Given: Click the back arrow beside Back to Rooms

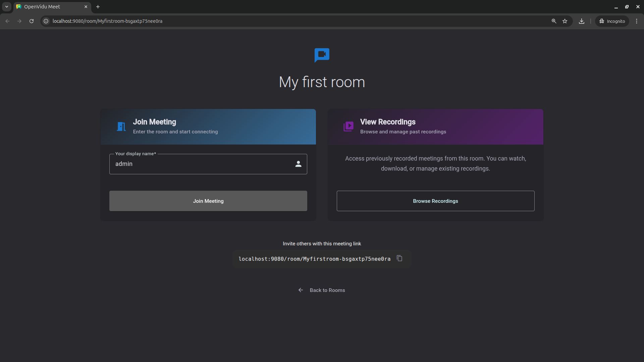Looking at the screenshot, I should (x=301, y=290).
